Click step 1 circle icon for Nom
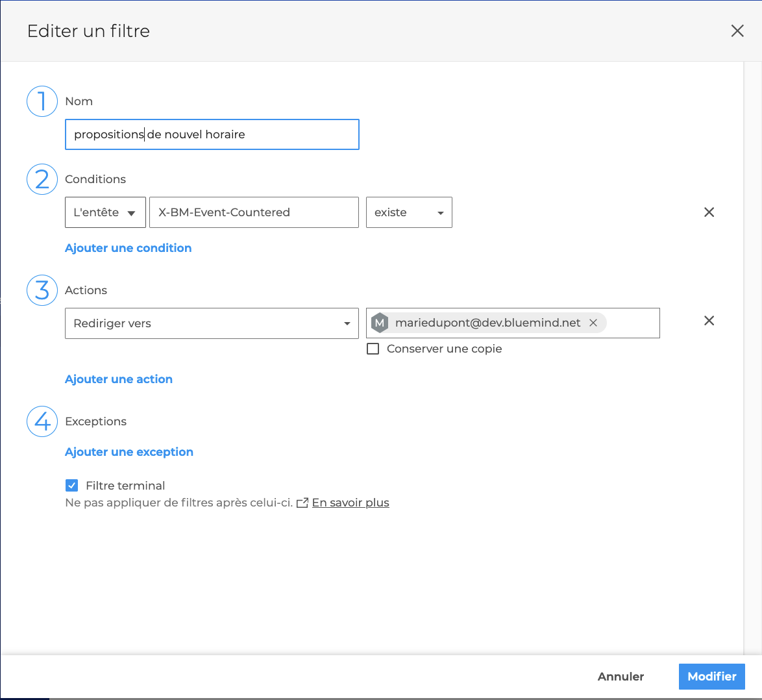The image size is (762, 700). pos(42,102)
